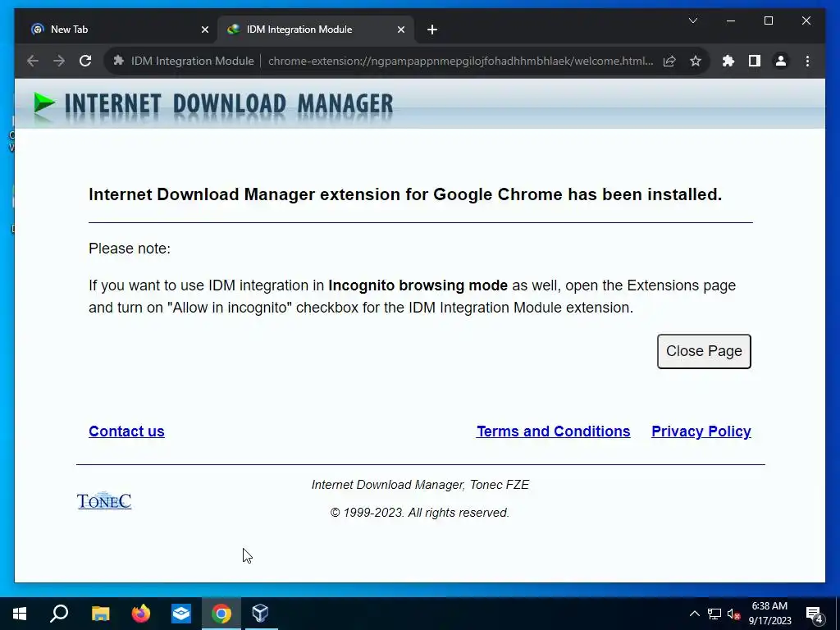
Task: Click 'Internet Download Manager, Tonec FZE' footer text
Action: coord(421,485)
